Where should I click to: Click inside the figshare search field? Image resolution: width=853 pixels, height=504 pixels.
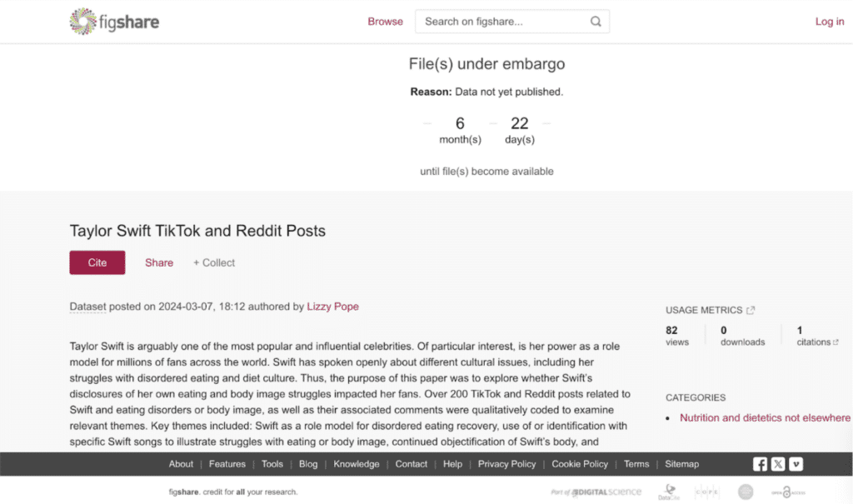500,21
